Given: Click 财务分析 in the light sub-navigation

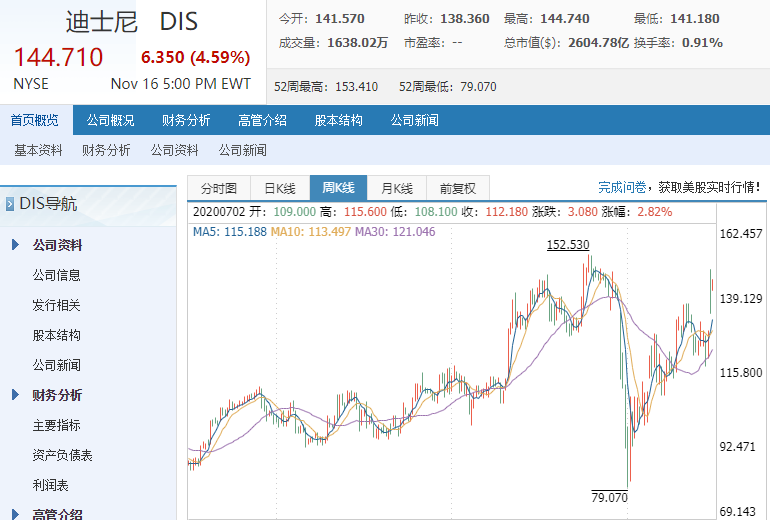Looking at the screenshot, I should coord(106,150).
